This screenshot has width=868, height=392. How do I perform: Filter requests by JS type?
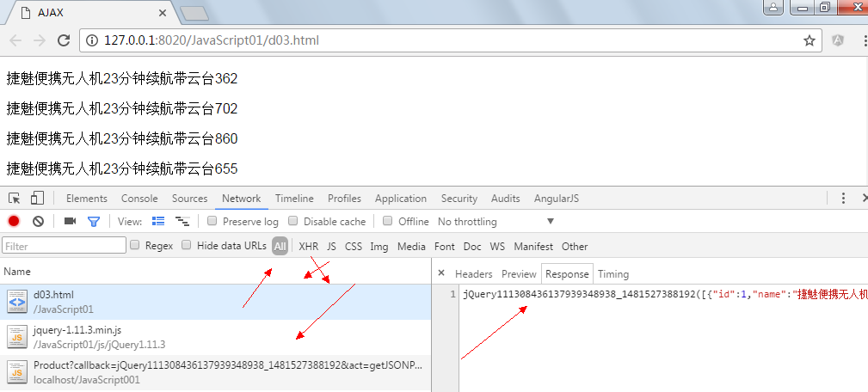(331, 246)
